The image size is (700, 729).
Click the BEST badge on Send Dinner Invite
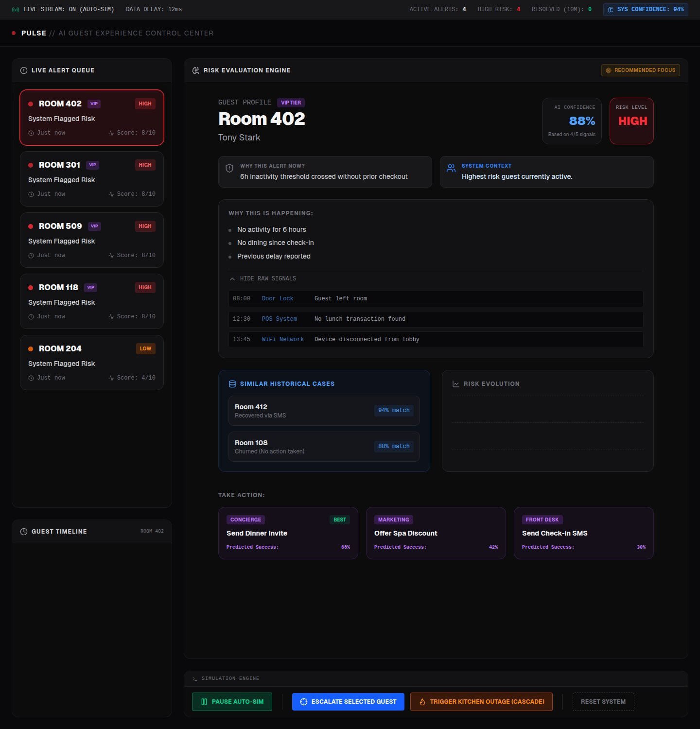[x=340, y=520]
